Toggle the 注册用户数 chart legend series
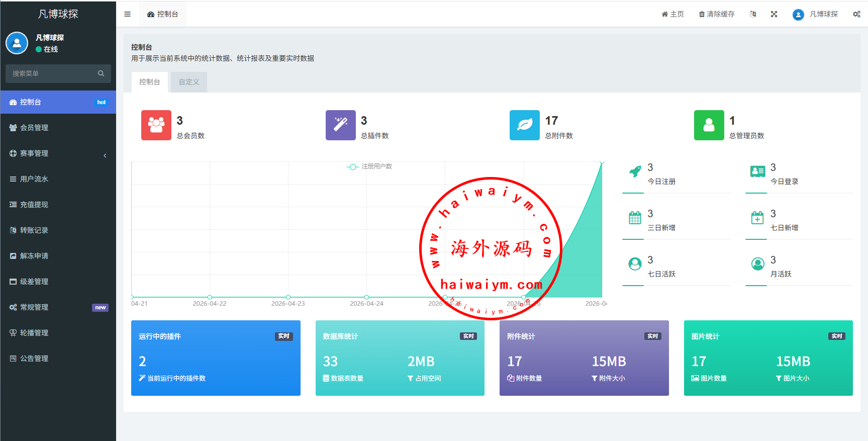868x441 pixels. pos(369,166)
